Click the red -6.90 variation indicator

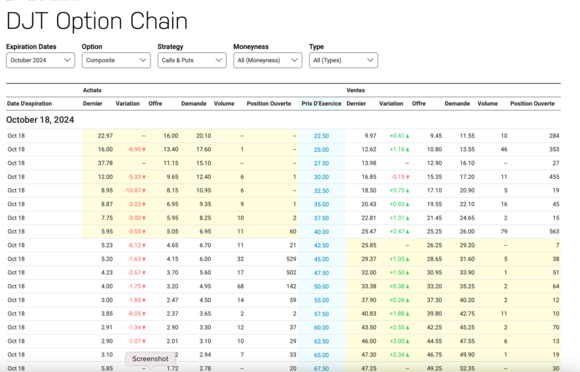point(136,149)
